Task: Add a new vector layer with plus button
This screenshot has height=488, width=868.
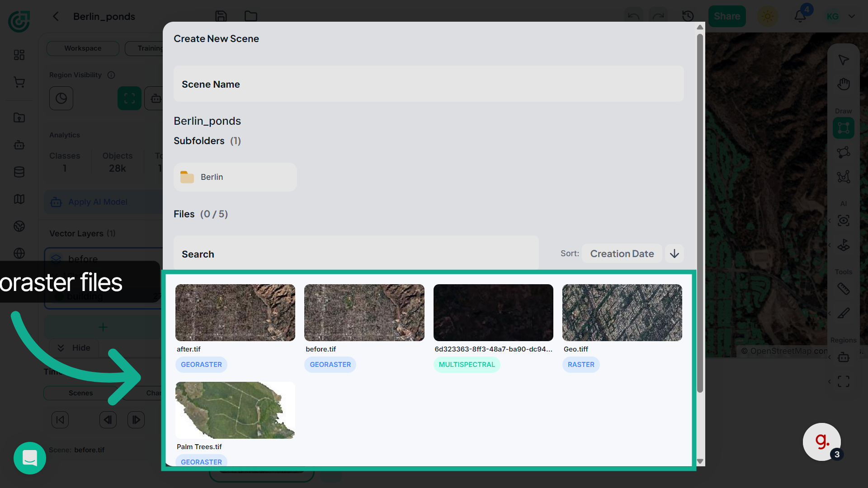Action: tap(103, 327)
